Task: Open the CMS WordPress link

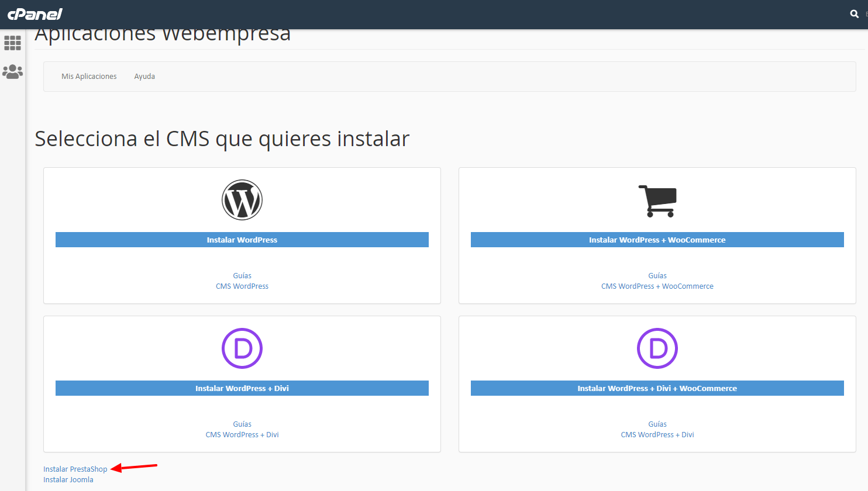Action: [242, 286]
